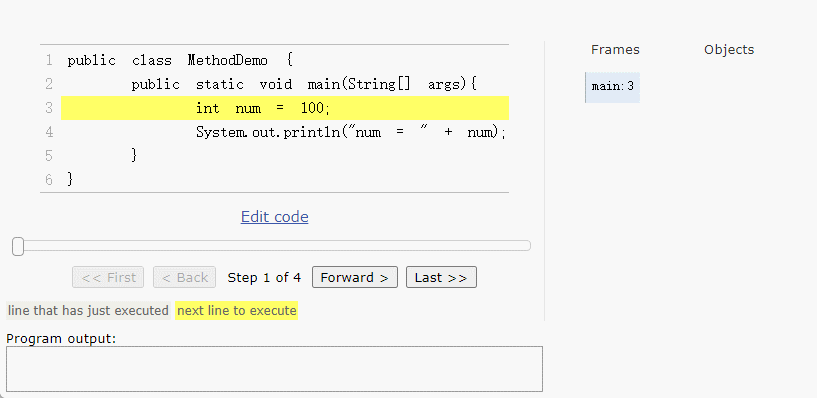Click inside the Program output box
This screenshot has height=398, width=817.
pos(274,369)
